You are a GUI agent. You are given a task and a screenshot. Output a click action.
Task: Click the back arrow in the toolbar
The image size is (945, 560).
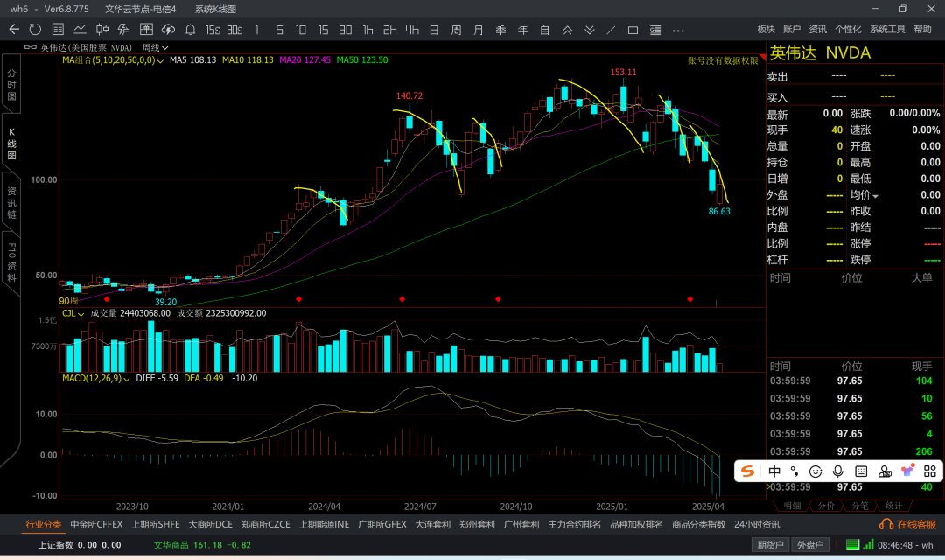coord(14,30)
